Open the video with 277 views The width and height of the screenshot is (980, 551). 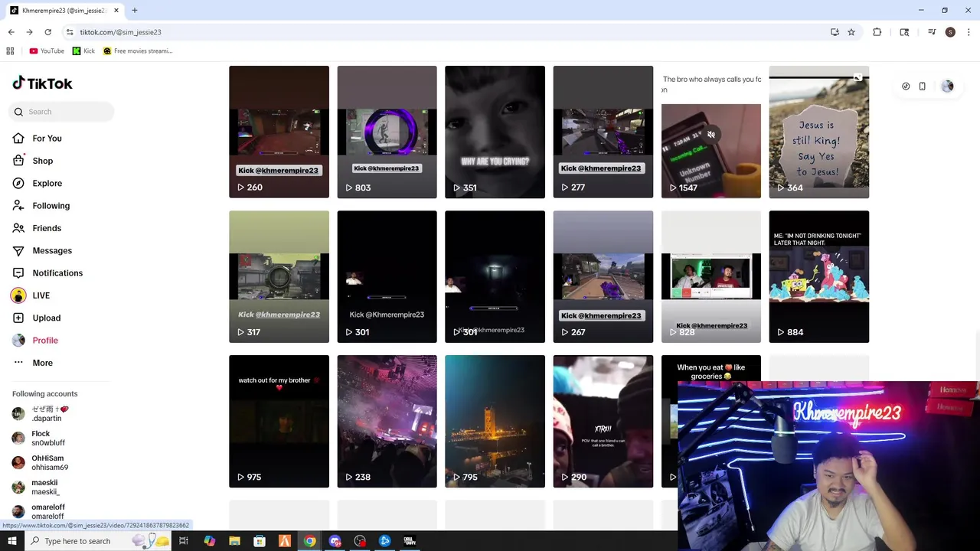603,132
